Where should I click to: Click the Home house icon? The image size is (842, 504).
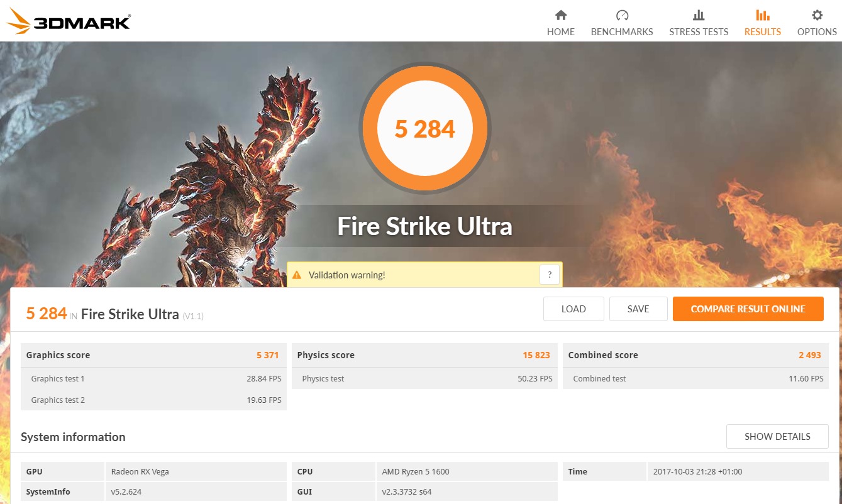click(561, 15)
